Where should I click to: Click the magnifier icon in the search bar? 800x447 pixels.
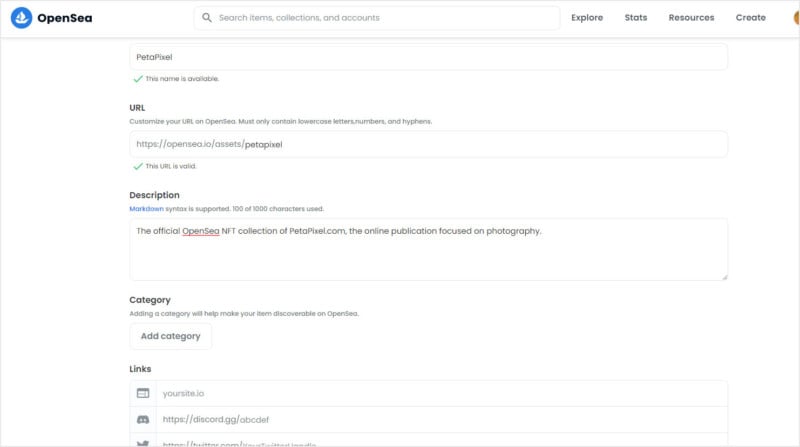coord(207,17)
